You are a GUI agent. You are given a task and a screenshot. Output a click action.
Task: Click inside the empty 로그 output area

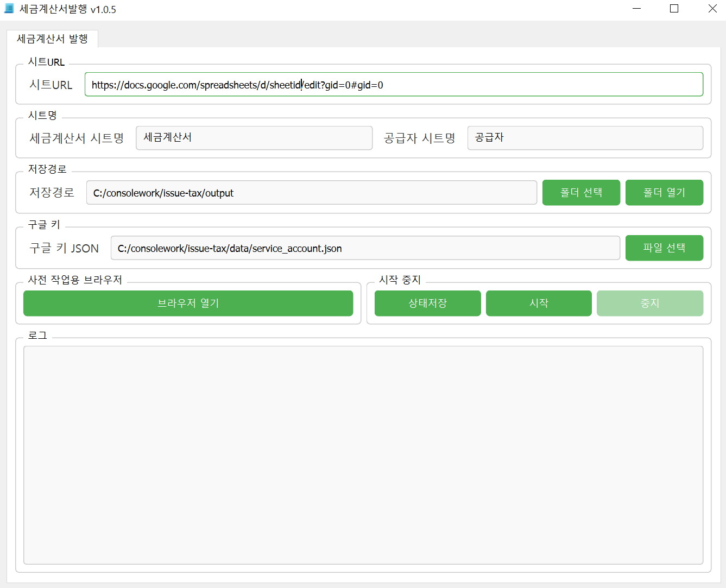(363, 455)
